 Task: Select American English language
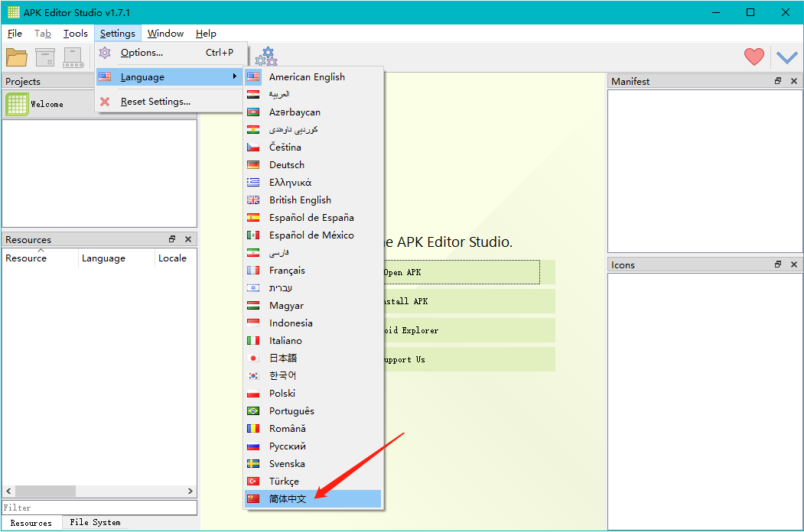coord(313,77)
